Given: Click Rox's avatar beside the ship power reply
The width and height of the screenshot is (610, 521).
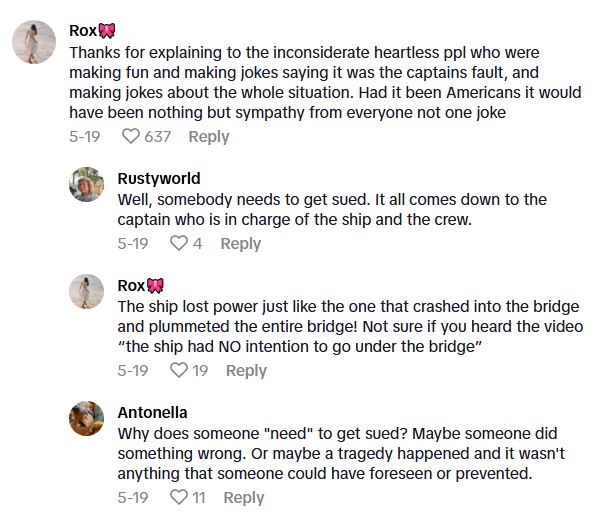Looking at the screenshot, I should click(86, 291).
